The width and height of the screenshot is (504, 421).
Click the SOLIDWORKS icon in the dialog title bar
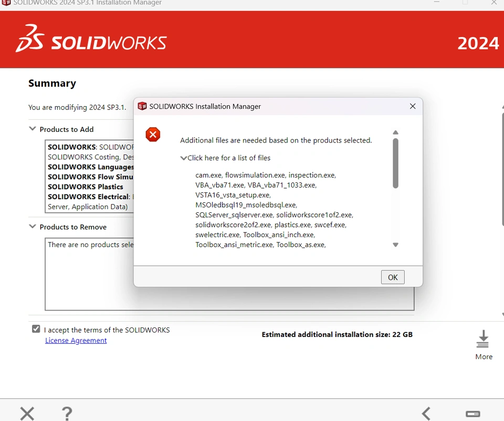142,106
